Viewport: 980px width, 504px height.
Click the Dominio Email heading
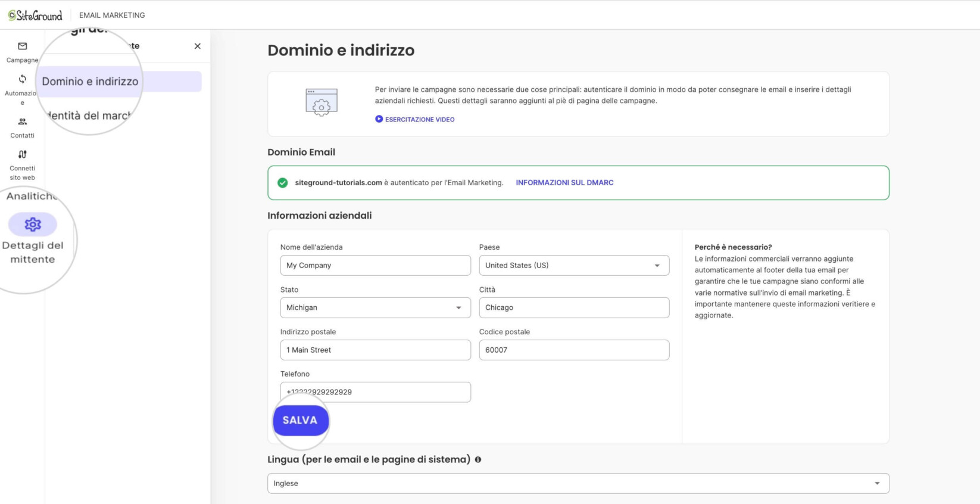[x=301, y=152]
